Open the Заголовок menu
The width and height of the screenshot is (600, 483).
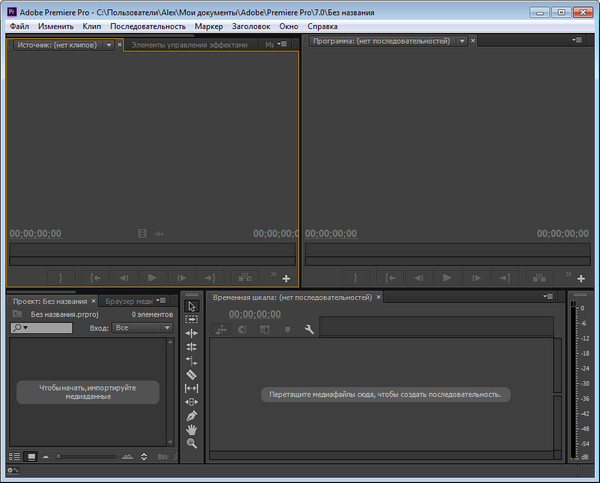pyautogui.click(x=251, y=26)
